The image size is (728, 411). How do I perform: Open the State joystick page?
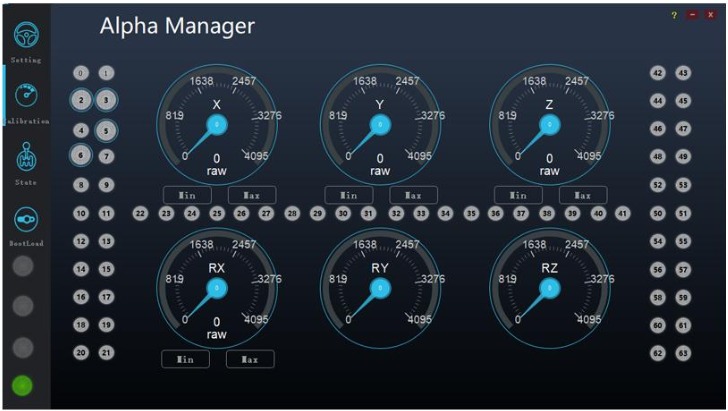click(x=25, y=158)
